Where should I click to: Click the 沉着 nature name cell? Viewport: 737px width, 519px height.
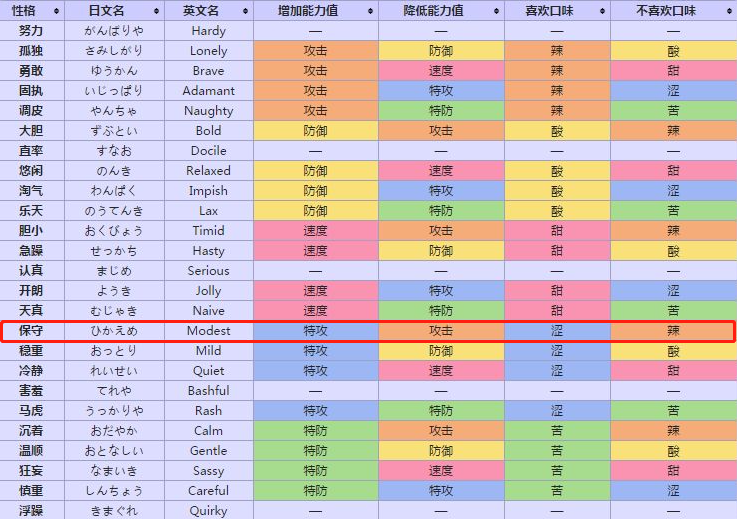pyautogui.click(x=32, y=431)
